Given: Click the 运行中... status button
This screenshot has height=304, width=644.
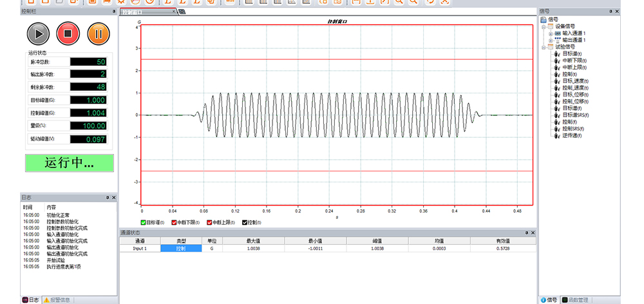Looking at the screenshot, I should pyautogui.click(x=70, y=163).
